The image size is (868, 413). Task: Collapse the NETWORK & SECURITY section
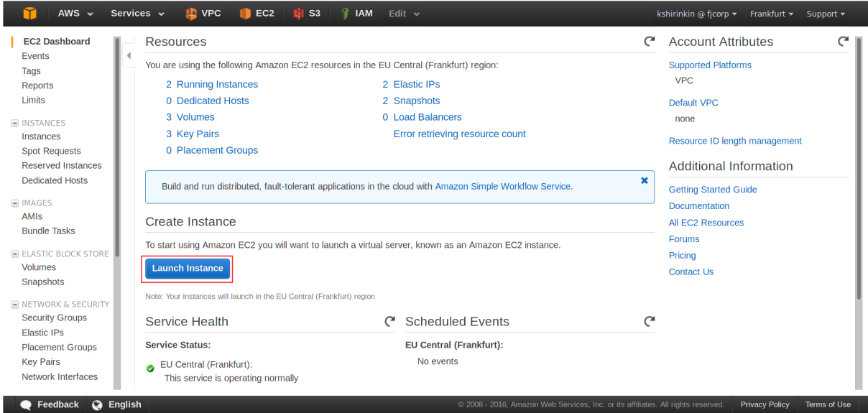pyautogui.click(x=15, y=305)
